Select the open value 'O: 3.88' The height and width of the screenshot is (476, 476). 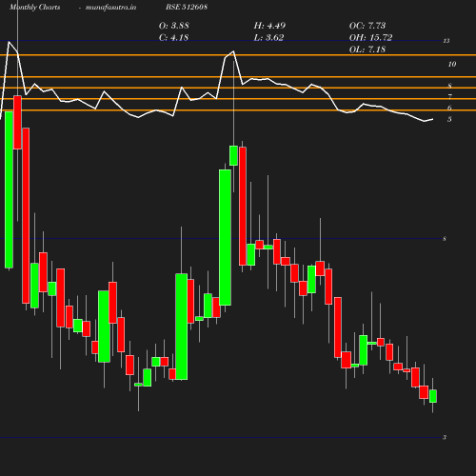(174, 26)
